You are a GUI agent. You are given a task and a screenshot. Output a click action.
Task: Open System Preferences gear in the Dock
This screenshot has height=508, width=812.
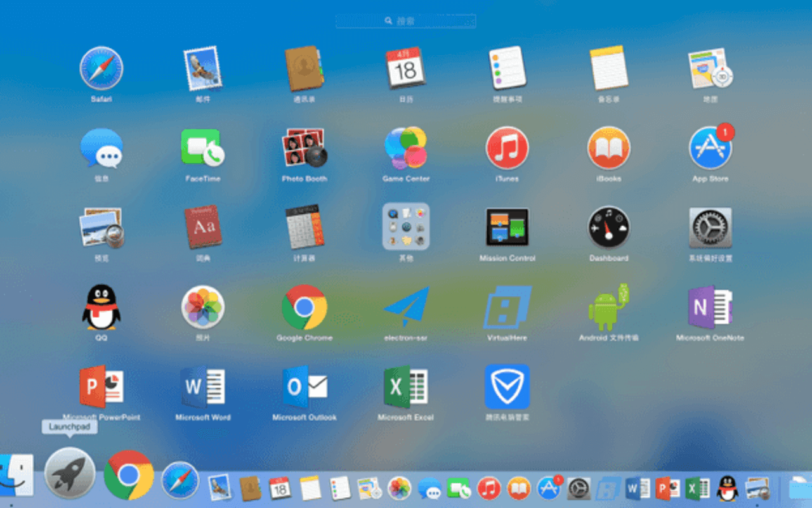tap(579, 488)
